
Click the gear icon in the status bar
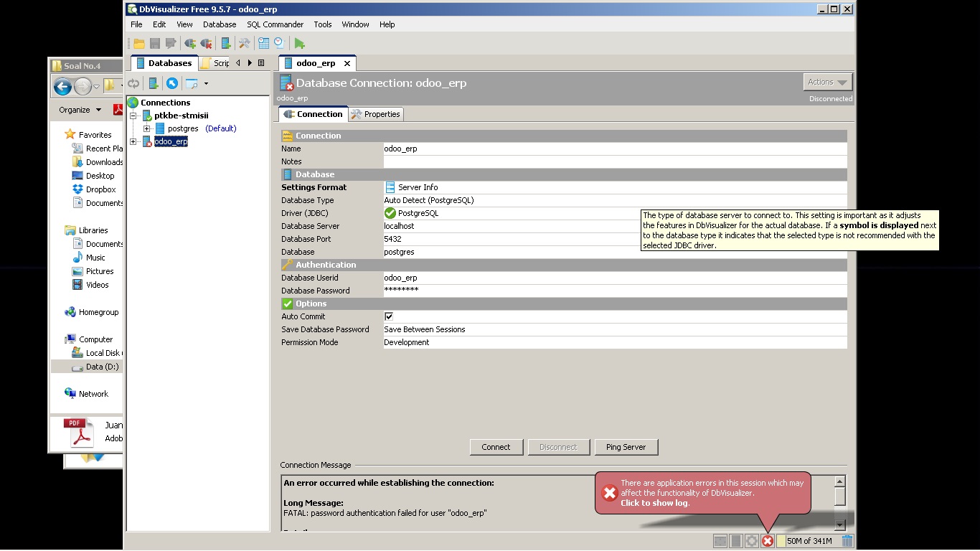click(752, 541)
